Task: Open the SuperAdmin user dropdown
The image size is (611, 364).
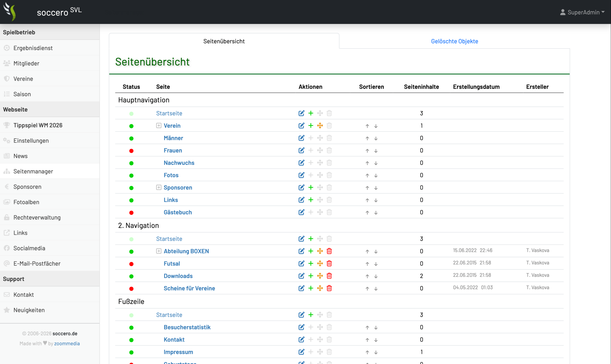Action: 582,12
